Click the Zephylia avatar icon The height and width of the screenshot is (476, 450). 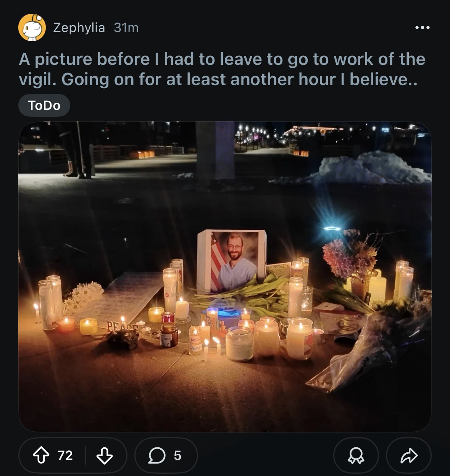point(32,27)
